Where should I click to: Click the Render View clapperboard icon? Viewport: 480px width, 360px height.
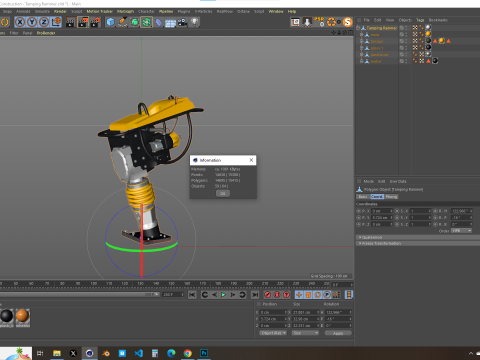[71, 22]
